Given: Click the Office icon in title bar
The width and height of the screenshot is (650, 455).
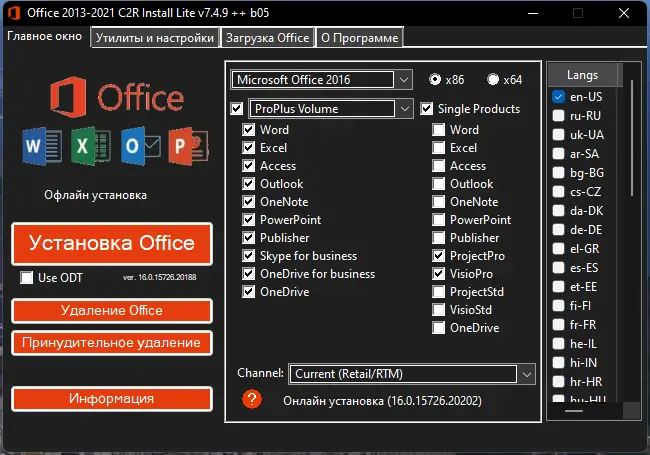Looking at the screenshot, I should 14,13.
